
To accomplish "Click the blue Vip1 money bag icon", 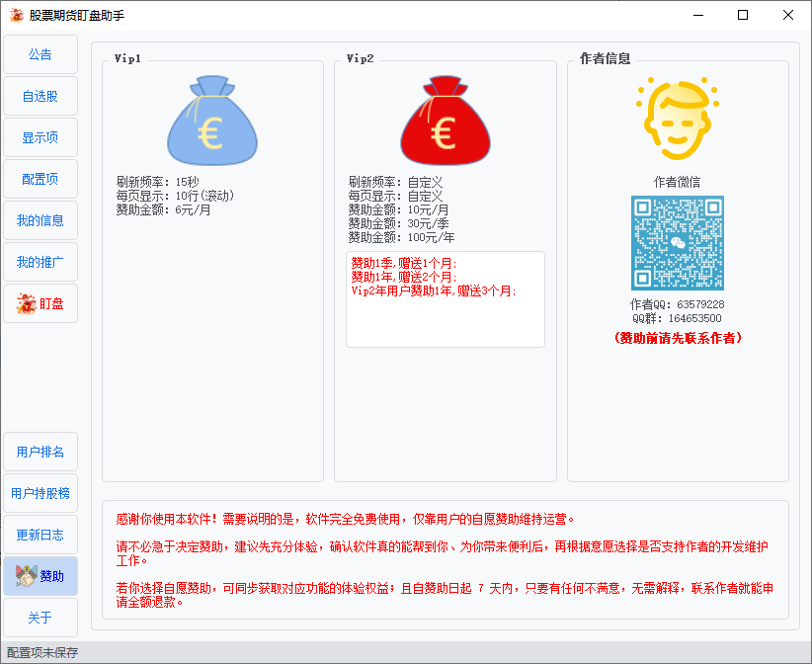I will coord(212,121).
